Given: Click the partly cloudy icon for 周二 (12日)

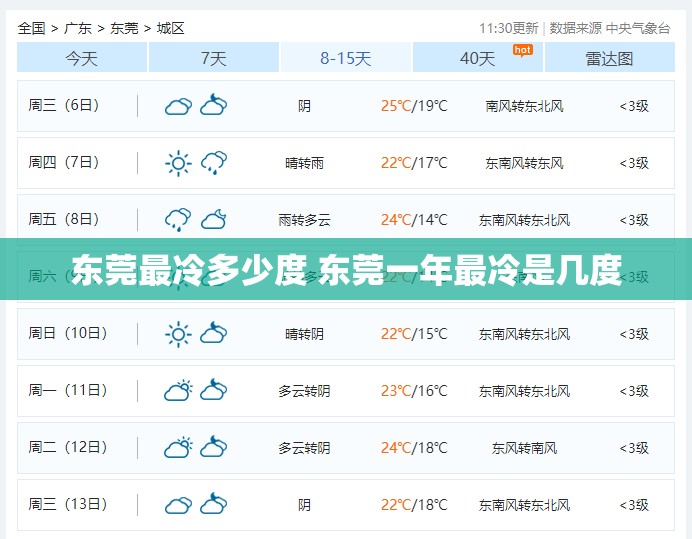Looking at the screenshot, I should [x=178, y=447].
